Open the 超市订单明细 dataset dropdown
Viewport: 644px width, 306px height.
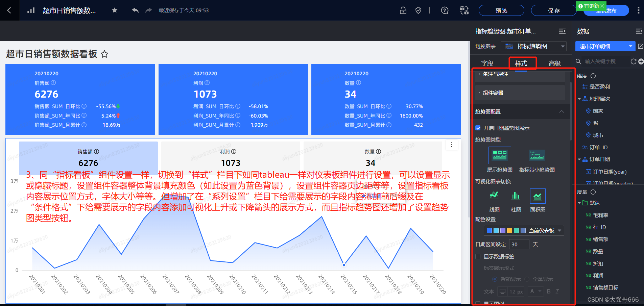605,47
